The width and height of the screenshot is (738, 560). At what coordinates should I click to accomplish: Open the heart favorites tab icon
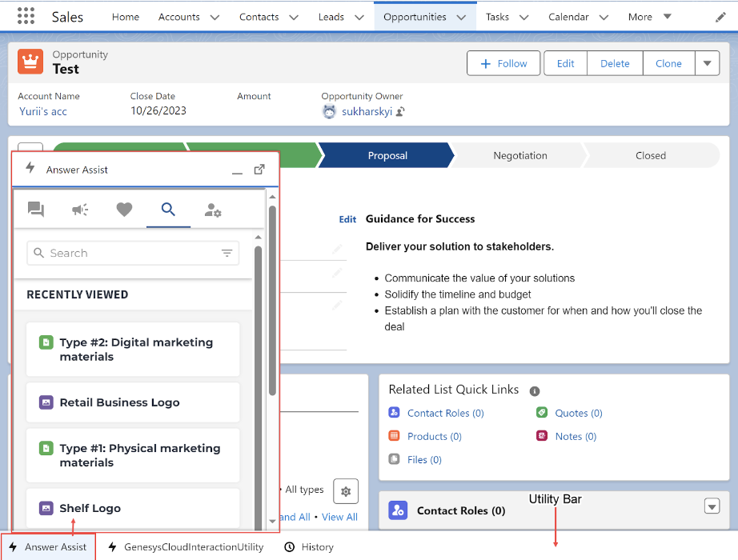tap(124, 210)
